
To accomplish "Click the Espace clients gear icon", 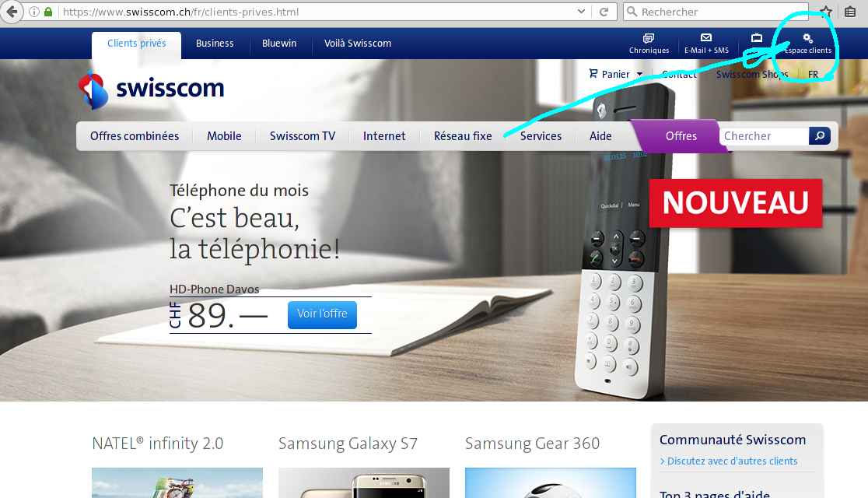I will (807, 38).
